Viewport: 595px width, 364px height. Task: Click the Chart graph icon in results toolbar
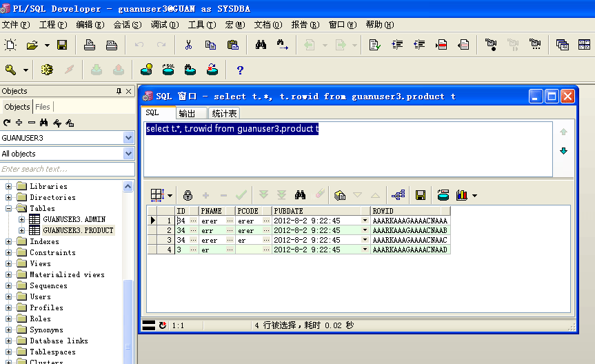461,195
